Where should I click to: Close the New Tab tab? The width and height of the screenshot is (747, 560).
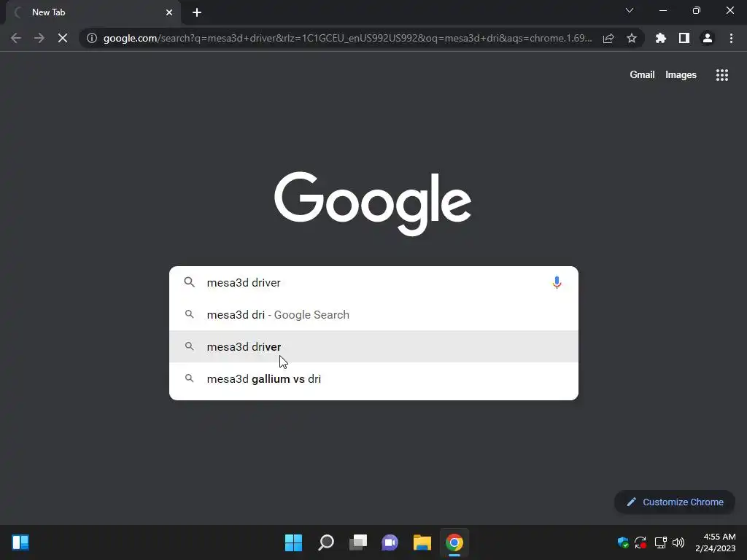tap(169, 12)
